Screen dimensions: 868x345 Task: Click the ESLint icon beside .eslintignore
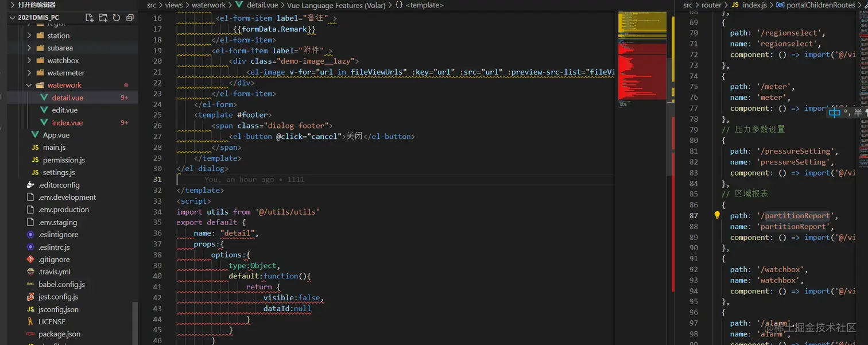click(31, 235)
